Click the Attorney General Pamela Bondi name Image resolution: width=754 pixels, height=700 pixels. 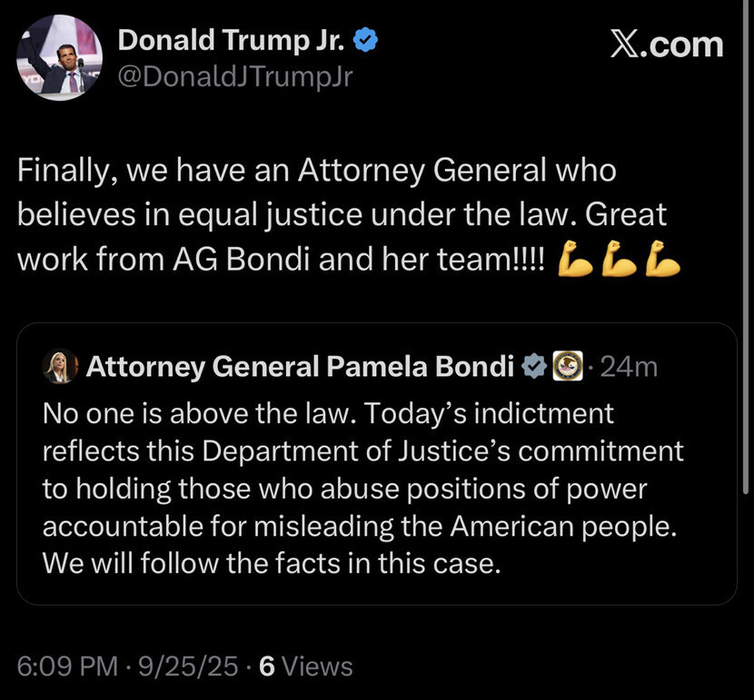click(x=300, y=366)
